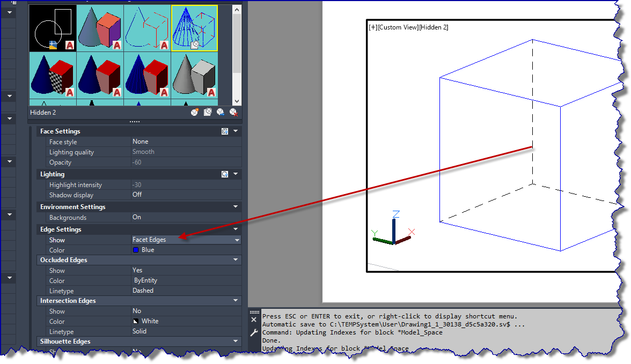Close the command line window

tap(253, 320)
